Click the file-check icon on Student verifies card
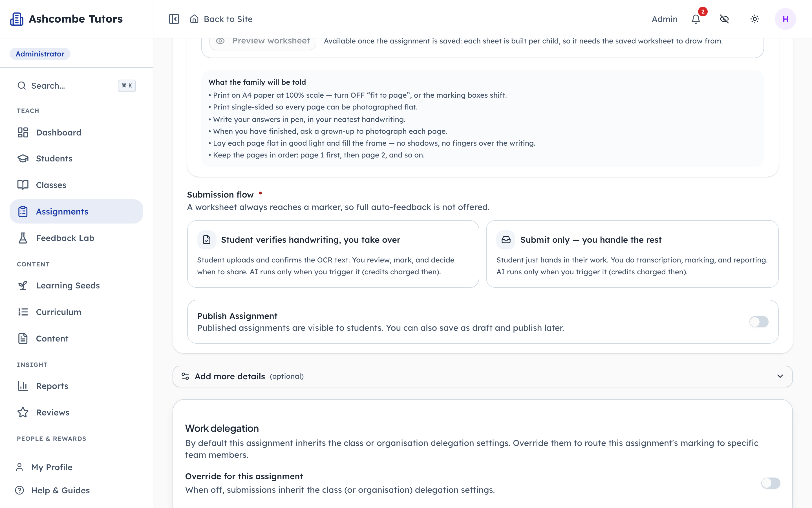This screenshot has height=508, width=812. click(207, 240)
